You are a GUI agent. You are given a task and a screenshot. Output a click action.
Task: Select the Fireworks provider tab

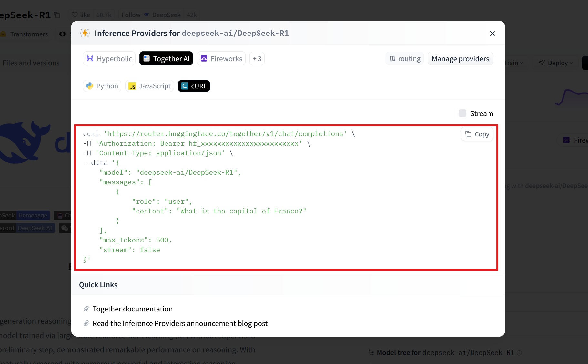[x=221, y=59]
